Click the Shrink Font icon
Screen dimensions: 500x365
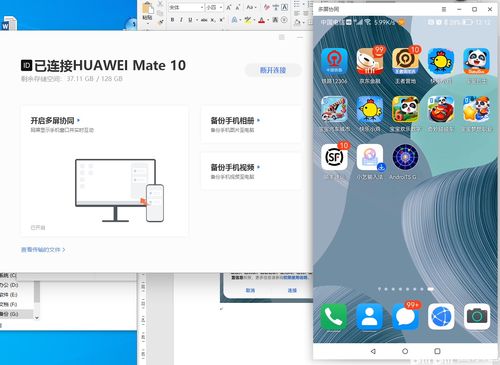[238, 7]
